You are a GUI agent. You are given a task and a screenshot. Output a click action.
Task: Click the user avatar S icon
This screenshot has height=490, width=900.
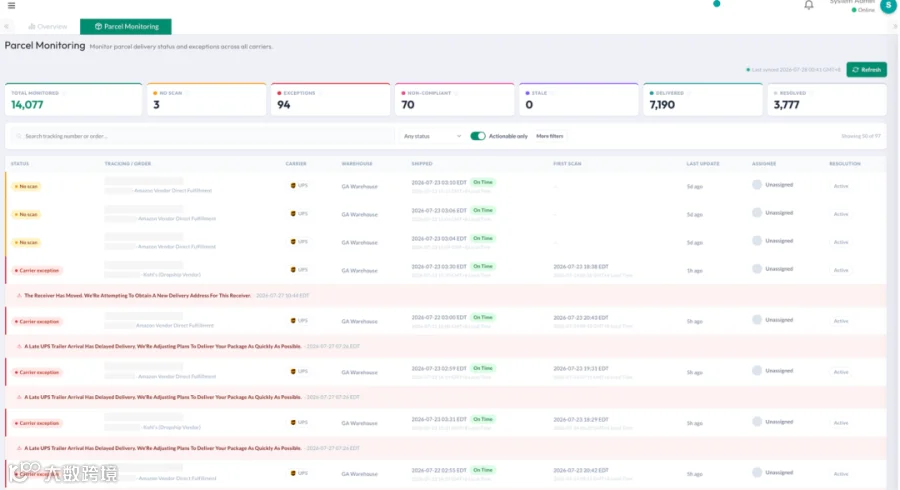(x=888, y=5)
